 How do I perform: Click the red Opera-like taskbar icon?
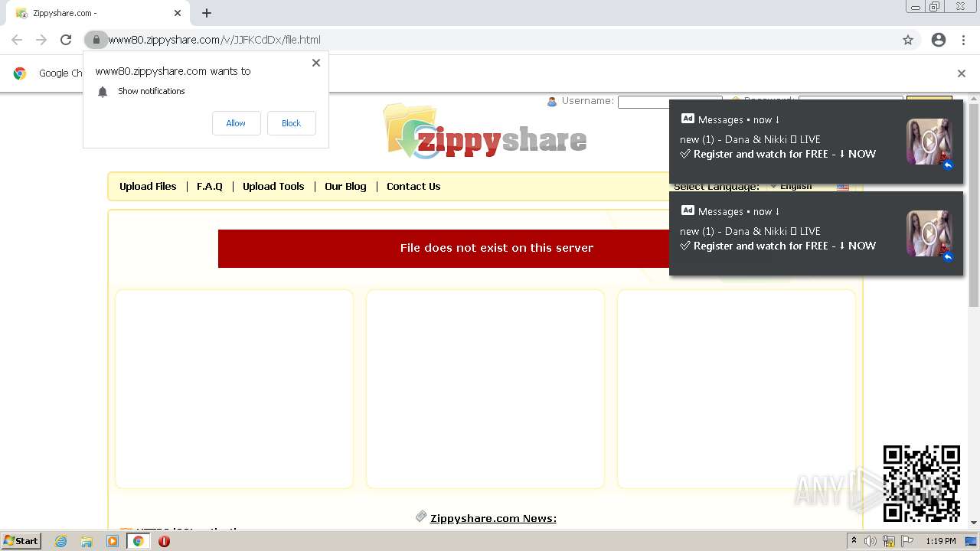(164, 541)
